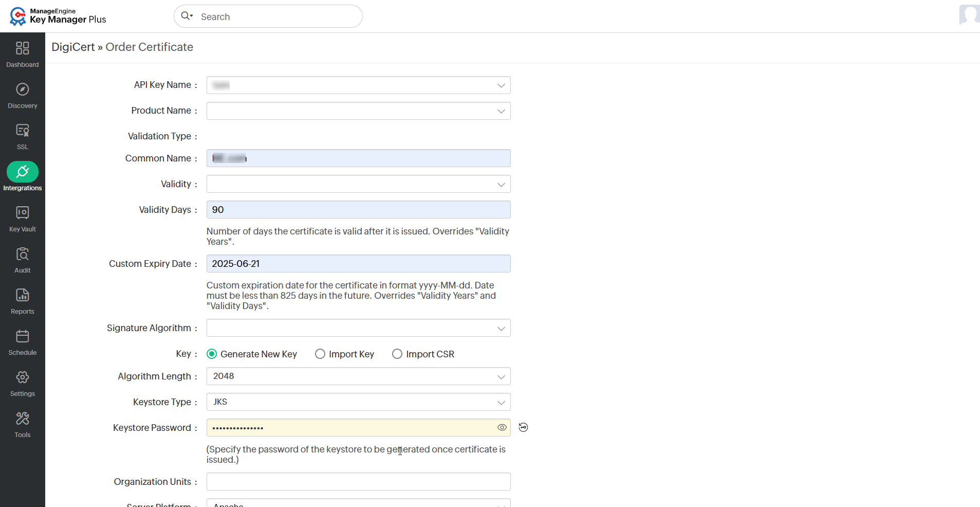Click the DigiCert breadcrumb link
Image resolution: width=980 pixels, height=507 pixels.
[x=73, y=47]
